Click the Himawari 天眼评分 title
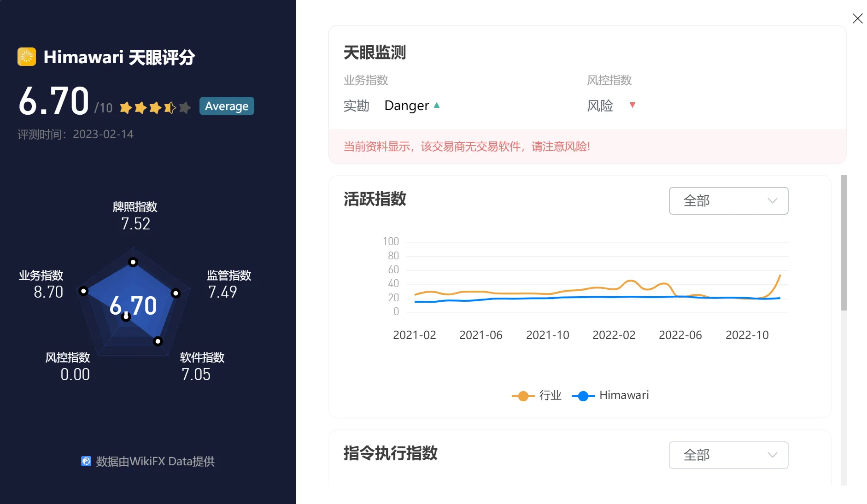 pos(119,57)
